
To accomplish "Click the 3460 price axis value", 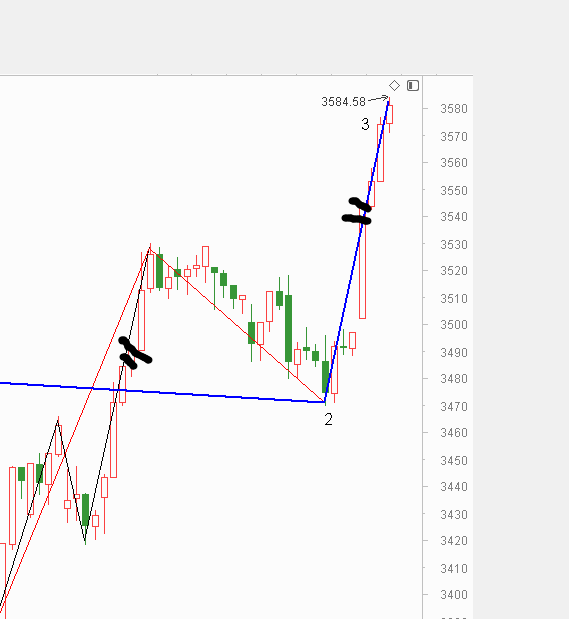I will [x=454, y=433].
